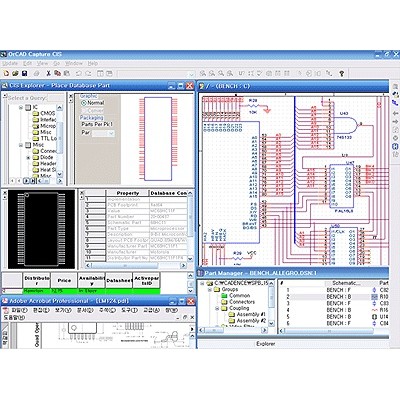Click the Datasheet column header

pyautogui.click(x=119, y=280)
